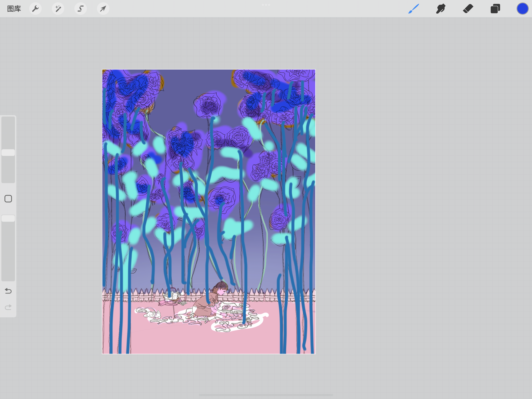This screenshot has height=399, width=532.
Task: Open the Actions wrench menu
Action: 35,9
